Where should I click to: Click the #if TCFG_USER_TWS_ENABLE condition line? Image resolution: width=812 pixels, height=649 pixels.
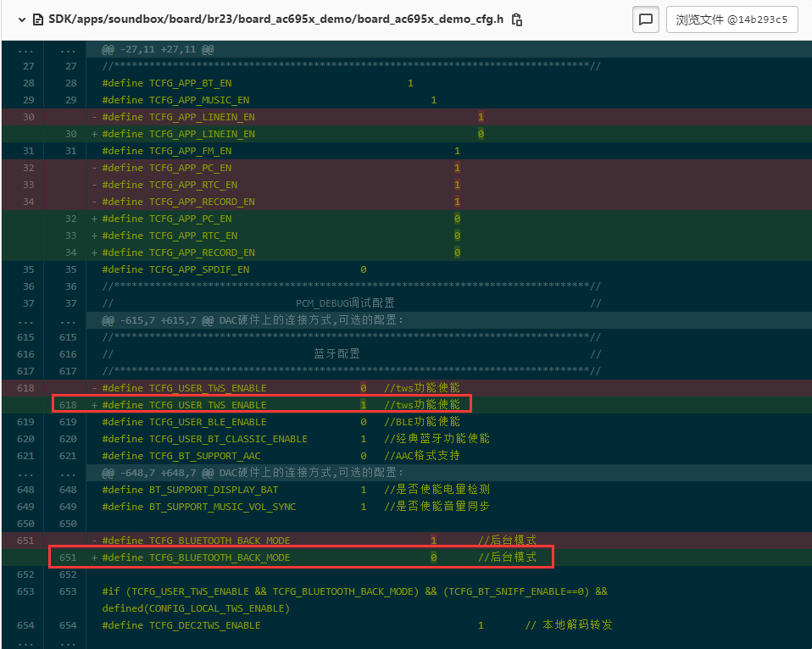[x=448, y=600]
